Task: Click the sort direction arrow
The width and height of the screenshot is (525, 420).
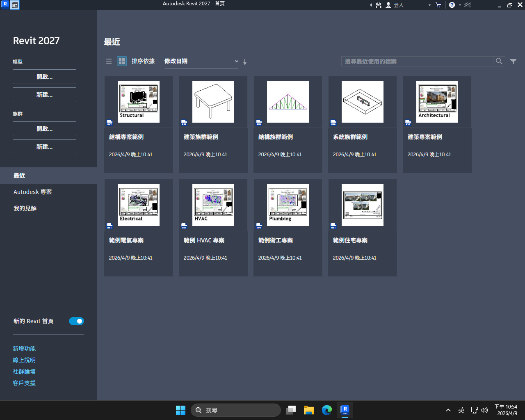Action: pyautogui.click(x=245, y=62)
